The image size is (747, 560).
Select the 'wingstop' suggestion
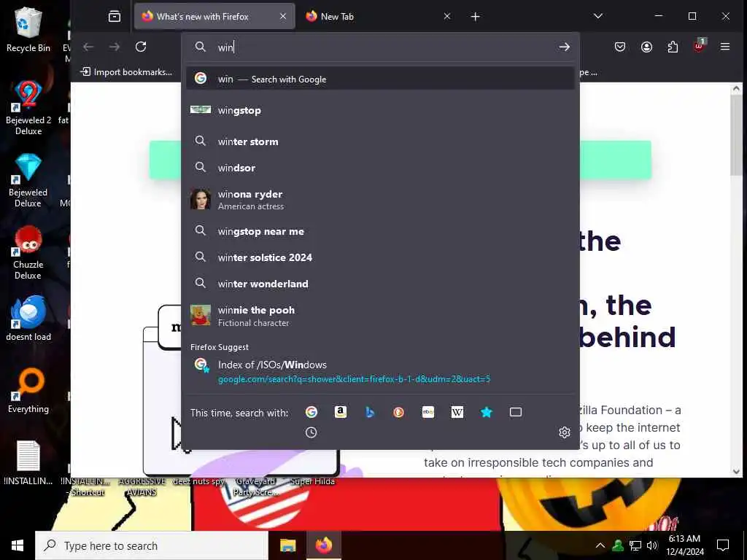point(380,111)
